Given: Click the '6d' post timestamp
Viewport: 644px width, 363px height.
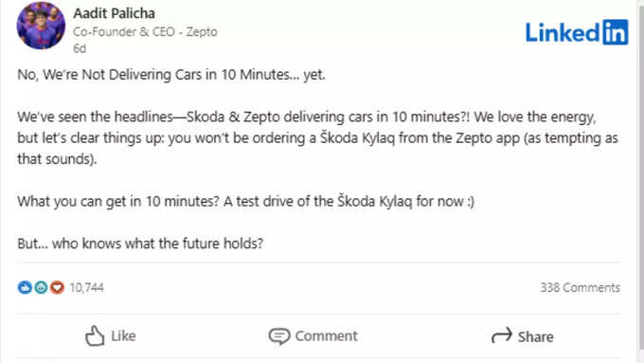Looking at the screenshot, I should click(80, 48).
